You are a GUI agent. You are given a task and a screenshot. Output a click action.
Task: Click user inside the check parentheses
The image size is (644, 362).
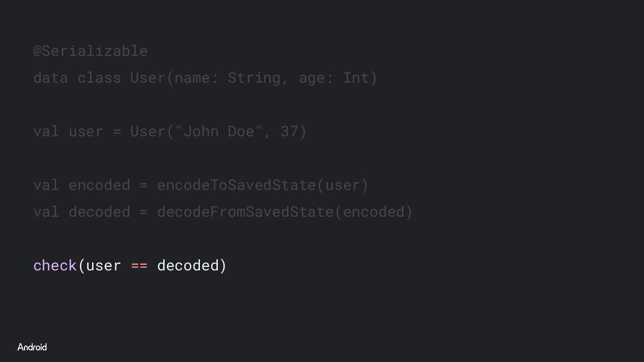pyautogui.click(x=104, y=265)
